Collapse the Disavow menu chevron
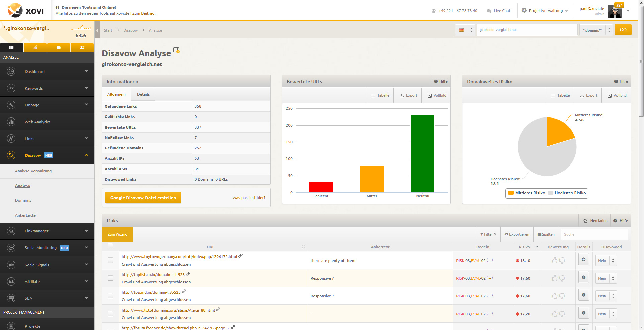This screenshot has width=644, height=330. click(86, 155)
